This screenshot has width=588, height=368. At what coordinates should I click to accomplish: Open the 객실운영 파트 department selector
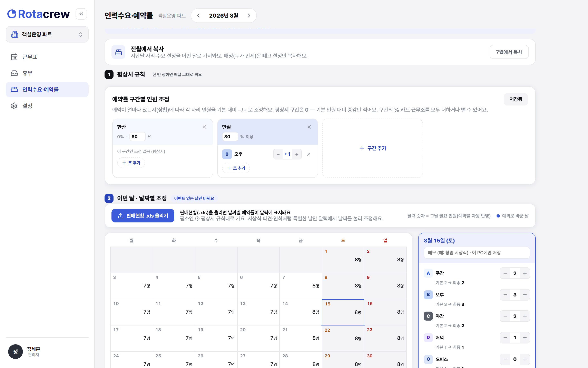pyautogui.click(x=47, y=34)
